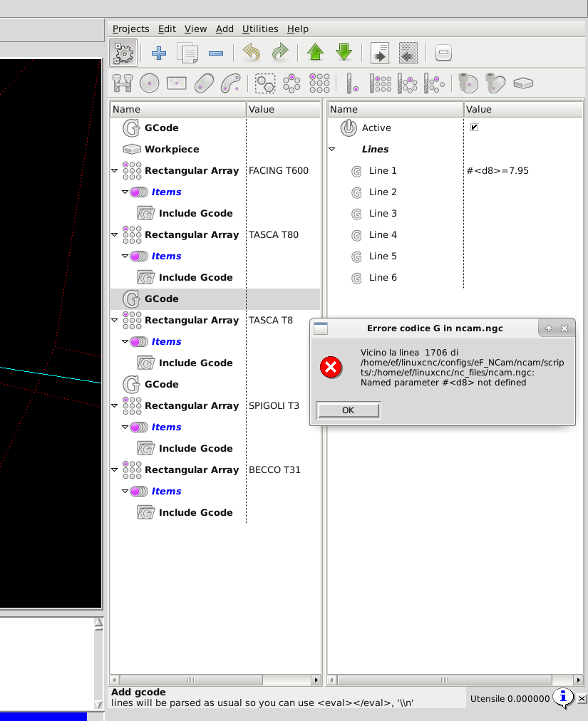
Task: Open the Utilities menu
Action: pos(260,29)
